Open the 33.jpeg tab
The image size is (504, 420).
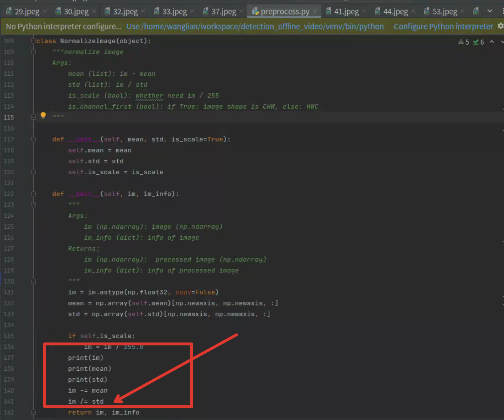coord(174,12)
